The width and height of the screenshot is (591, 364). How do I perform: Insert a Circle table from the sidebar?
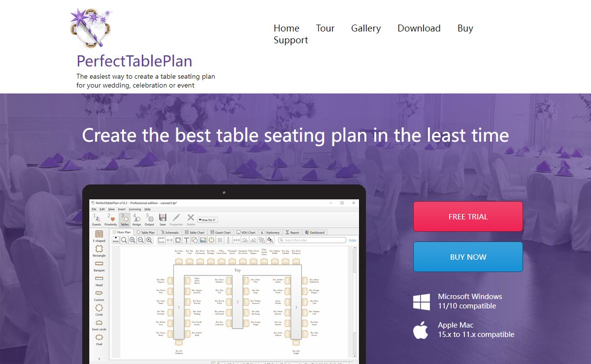pyautogui.click(x=99, y=310)
